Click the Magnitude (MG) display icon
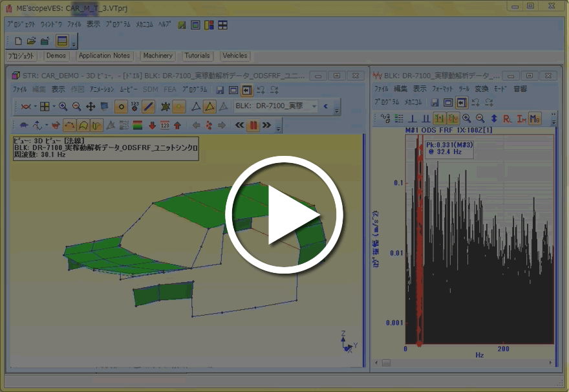The image size is (569, 392). (x=535, y=118)
